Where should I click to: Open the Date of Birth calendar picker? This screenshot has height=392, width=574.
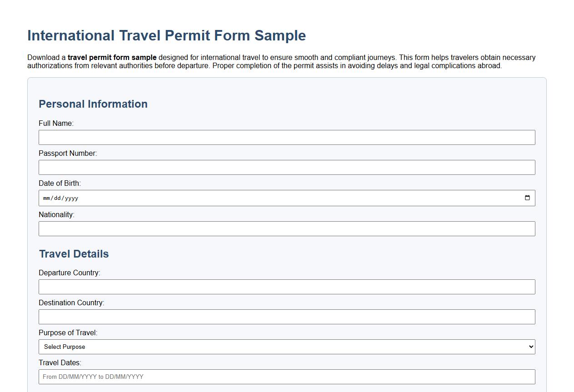pos(527,198)
